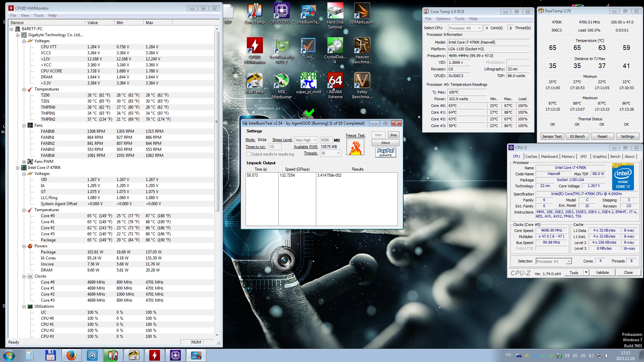The width and height of the screenshot is (644, 362).
Task: Click the flame Freeze Test image
Action: (356, 147)
